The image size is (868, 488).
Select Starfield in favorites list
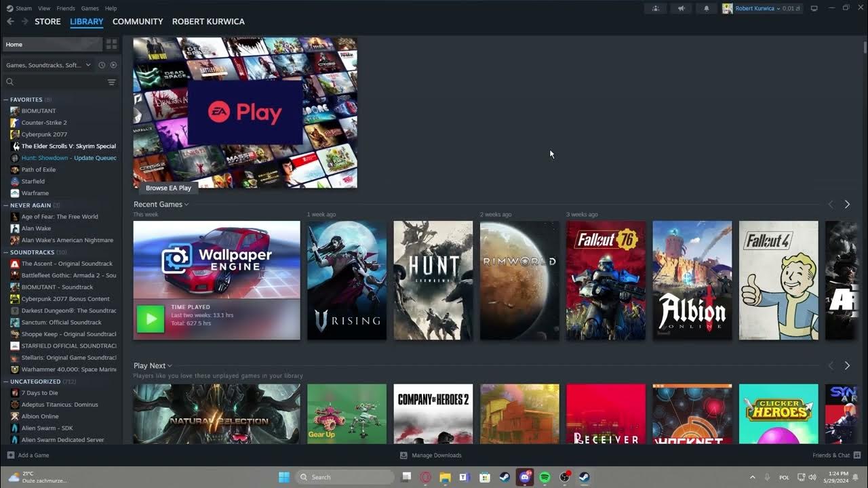(x=33, y=181)
